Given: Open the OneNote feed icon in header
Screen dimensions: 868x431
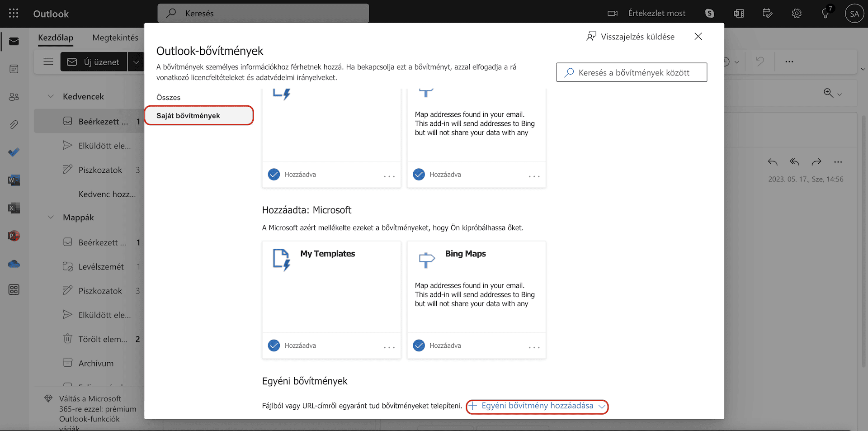Looking at the screenshot, I should tap(739, 14).
